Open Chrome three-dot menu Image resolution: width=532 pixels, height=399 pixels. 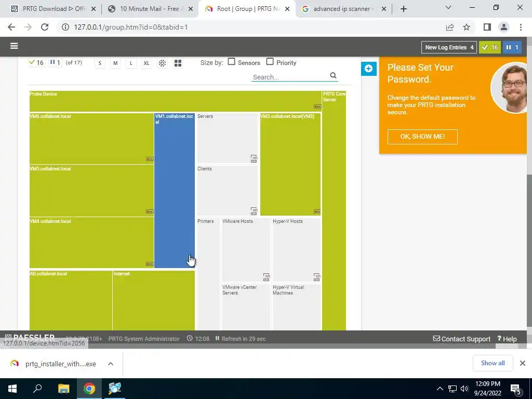coord(521,27)
